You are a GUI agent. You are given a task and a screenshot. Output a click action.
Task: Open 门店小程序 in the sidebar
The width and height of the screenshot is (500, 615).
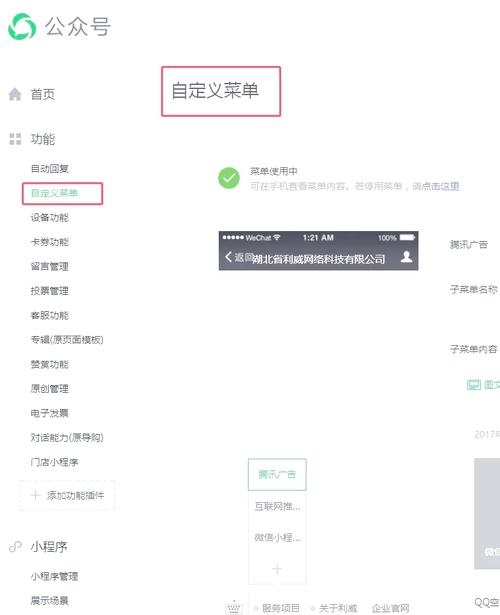55,462
